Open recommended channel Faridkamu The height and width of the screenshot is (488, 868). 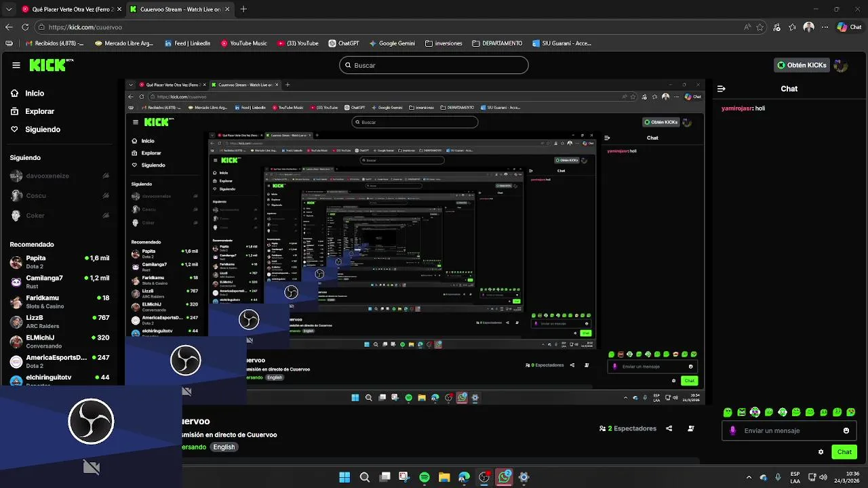(x=59, y=302)
